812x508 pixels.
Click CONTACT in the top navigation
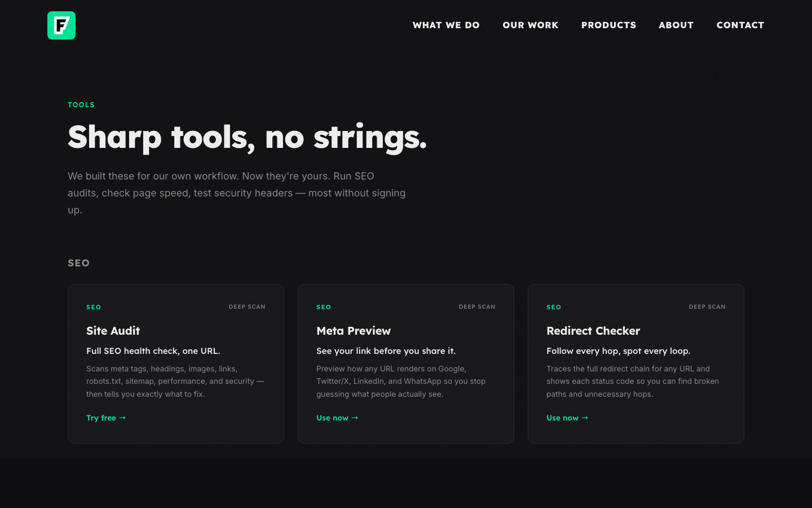[x=740, y=25]
